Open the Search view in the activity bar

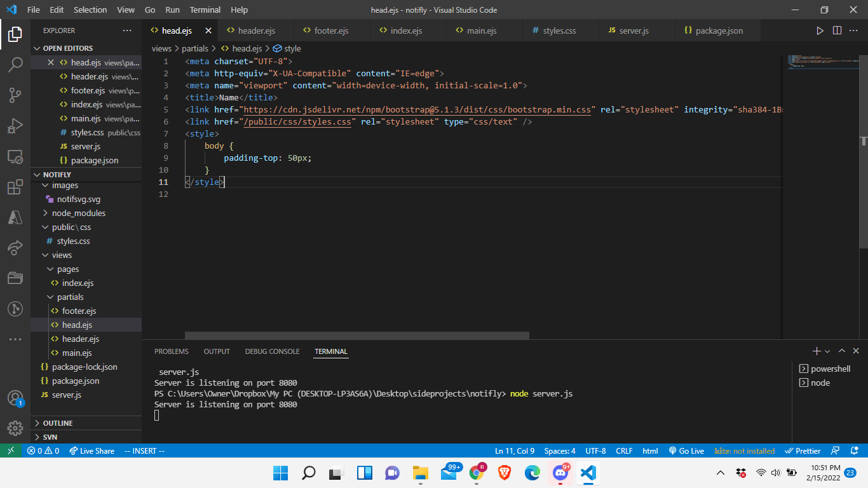(15, 64)
